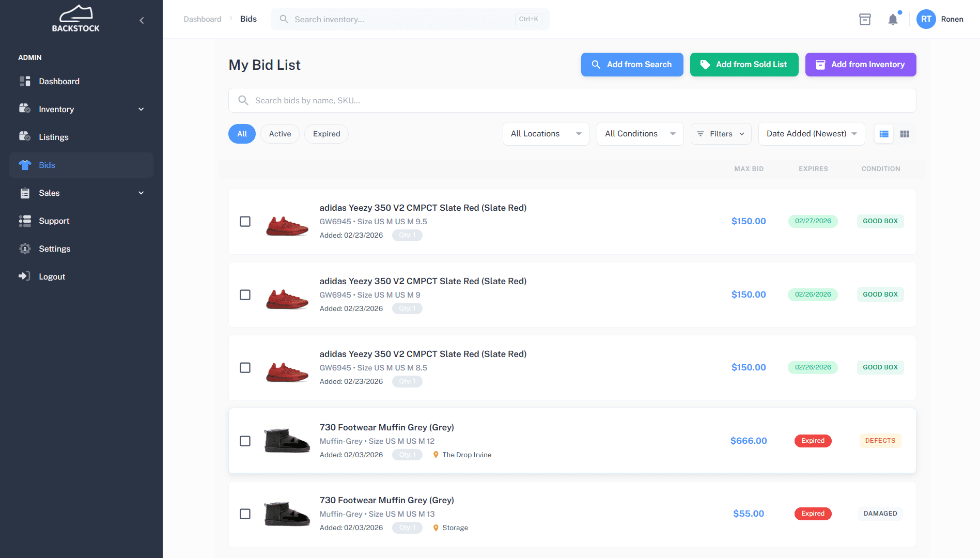Image resolution: width=980 pixels, height=558 pixels.
Task: Switch to the Expired bids tab
Action: click(326, 133)
